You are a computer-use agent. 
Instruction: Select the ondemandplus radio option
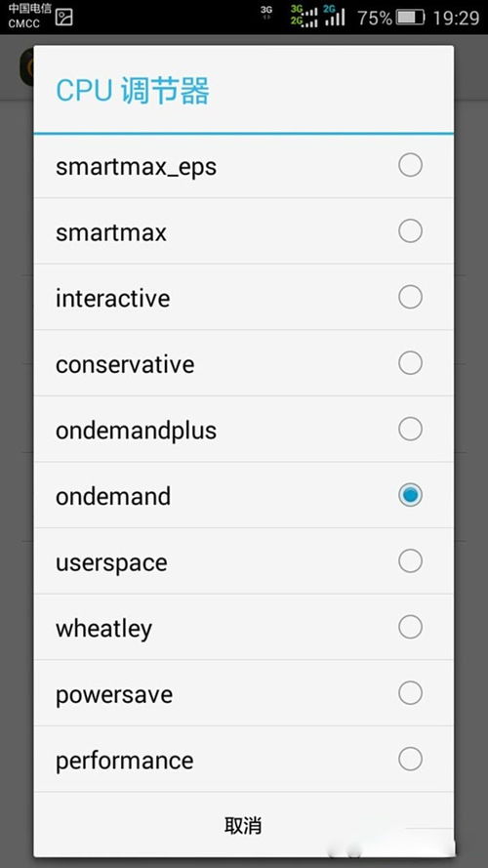(x=410, y=429)
